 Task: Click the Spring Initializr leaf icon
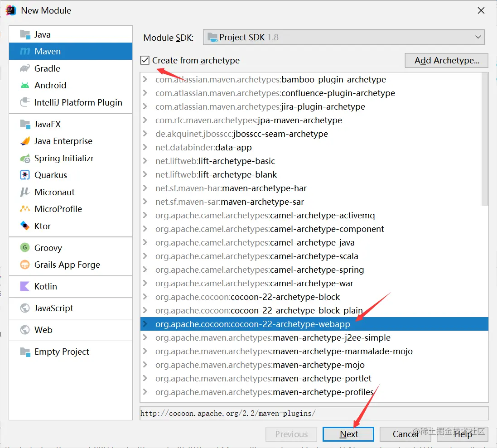click(x=25, y=158)
